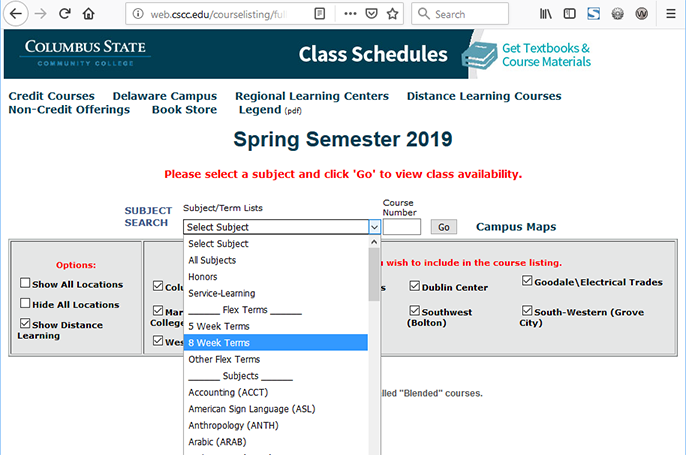The width and height of the screenshot is (686, 455).
Task: Check the Show All Locations box
Action: click(25, 283)
